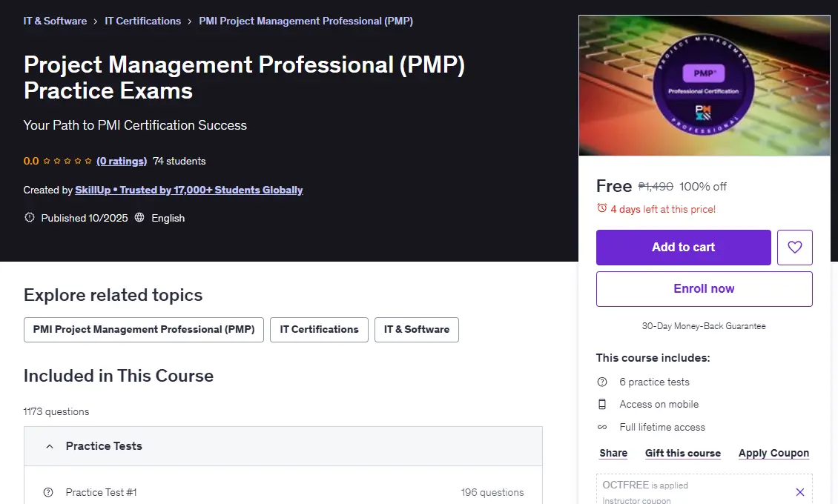838x504 pixels.
Task: Click the '30-Day Money-Back Guarantee' text
Action: click(704, 325)
